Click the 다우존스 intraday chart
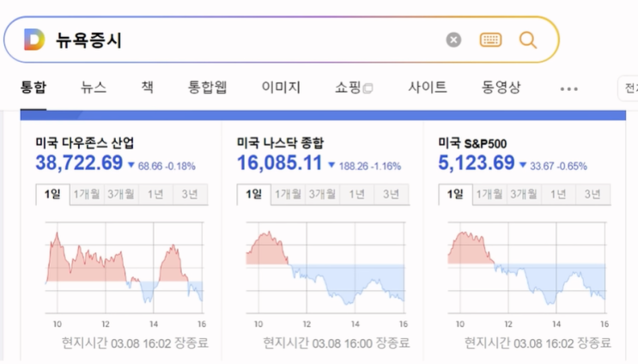The image size is (638, 364). 125,274
